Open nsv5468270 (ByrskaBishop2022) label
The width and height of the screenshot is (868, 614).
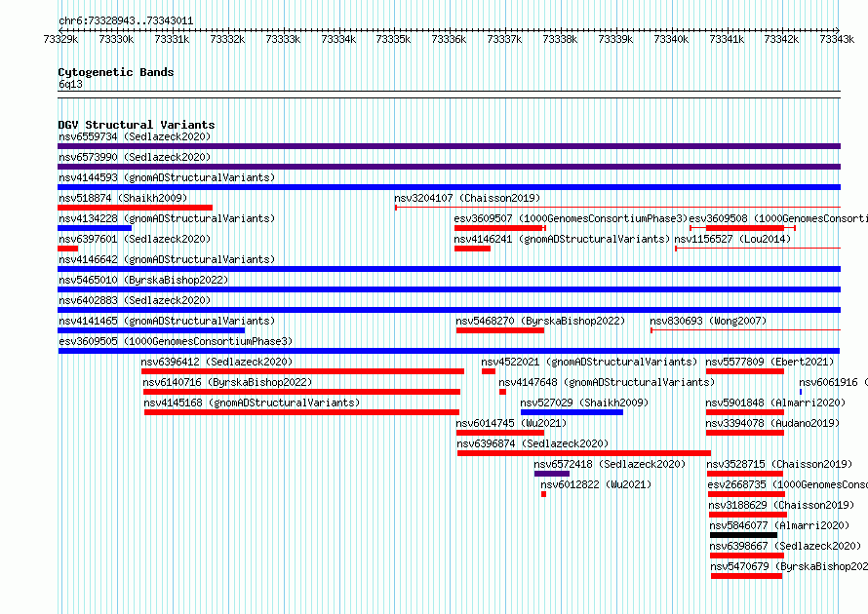(540, 321)
